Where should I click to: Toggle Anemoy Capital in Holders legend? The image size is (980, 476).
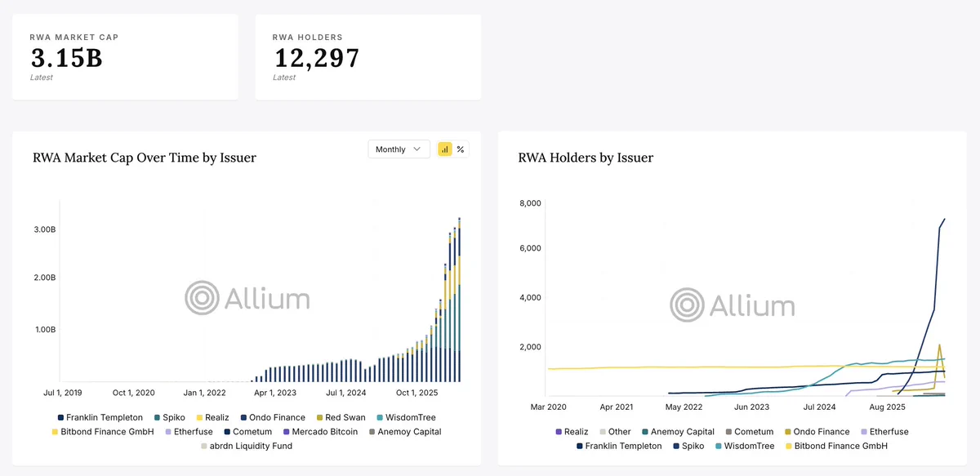coord(679,432)
